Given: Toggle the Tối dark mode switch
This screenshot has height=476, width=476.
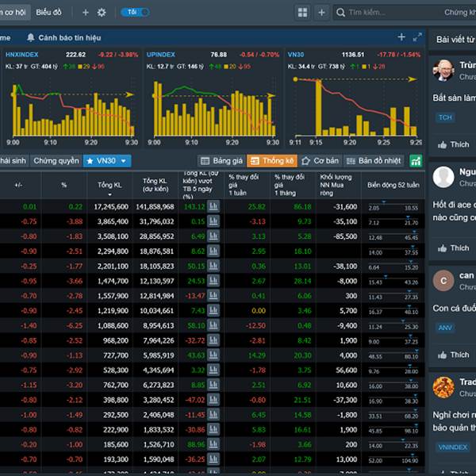Looking at the screenshot, I should pyautogui.click(x=135, y=12).
